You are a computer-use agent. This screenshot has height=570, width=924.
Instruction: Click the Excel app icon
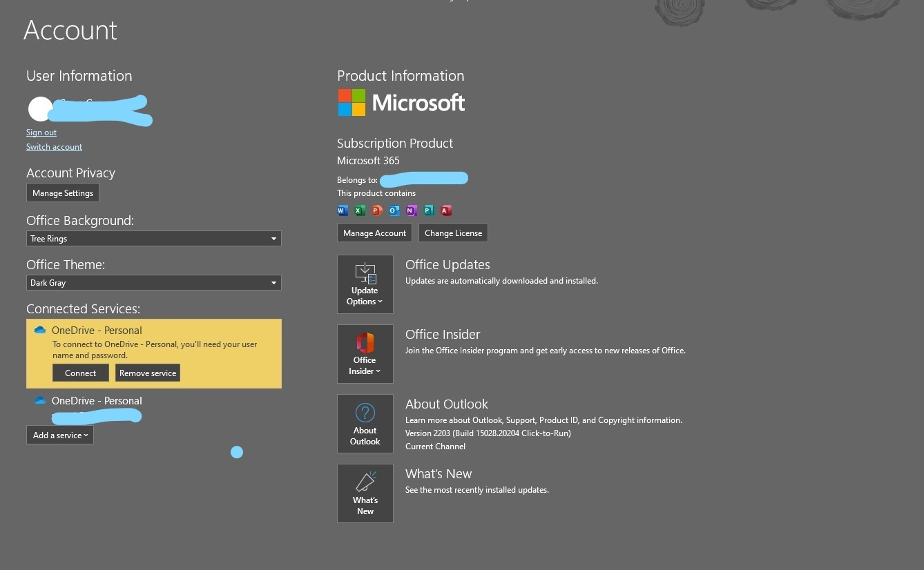360,210
